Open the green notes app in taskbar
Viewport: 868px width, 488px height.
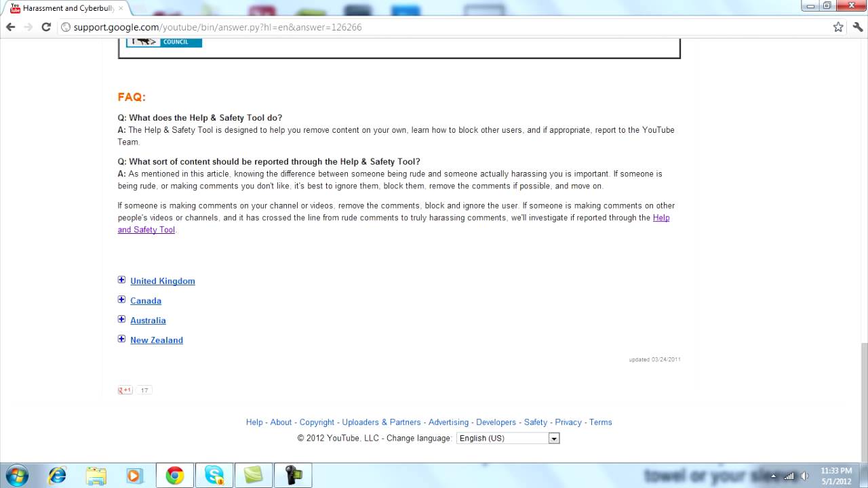(x=254, y=475)
